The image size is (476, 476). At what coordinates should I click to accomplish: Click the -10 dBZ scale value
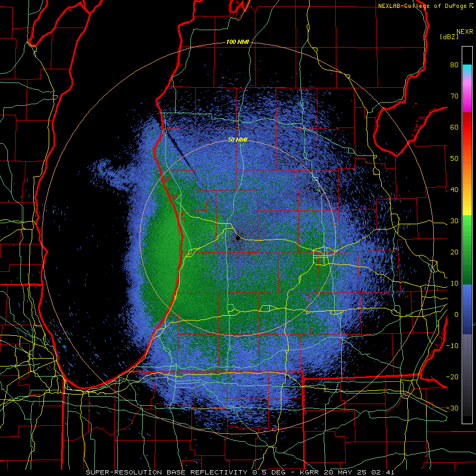452,346
